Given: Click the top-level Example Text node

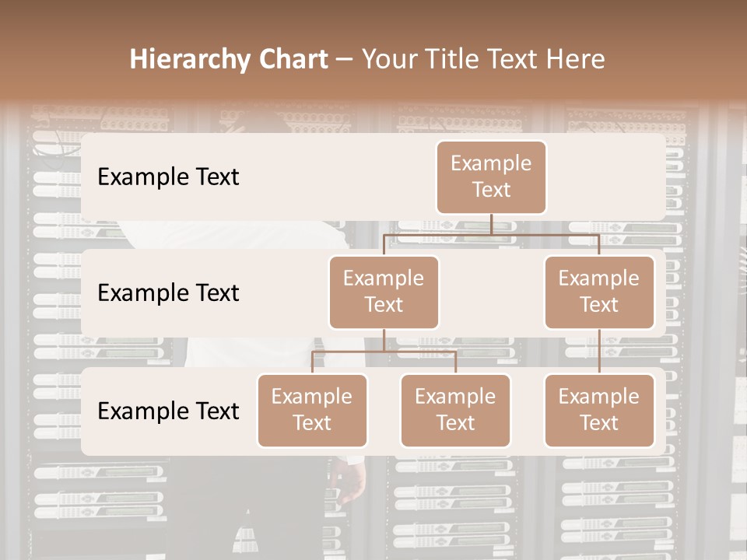Looking at the screenshot, I should pyautogui.click(x=491, y=177).
